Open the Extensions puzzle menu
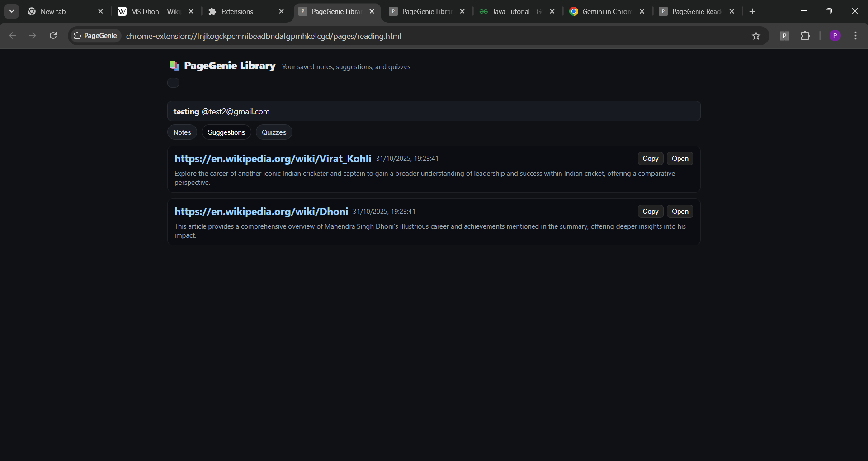This screenshot has height=461, width=868. click(805, 36)
